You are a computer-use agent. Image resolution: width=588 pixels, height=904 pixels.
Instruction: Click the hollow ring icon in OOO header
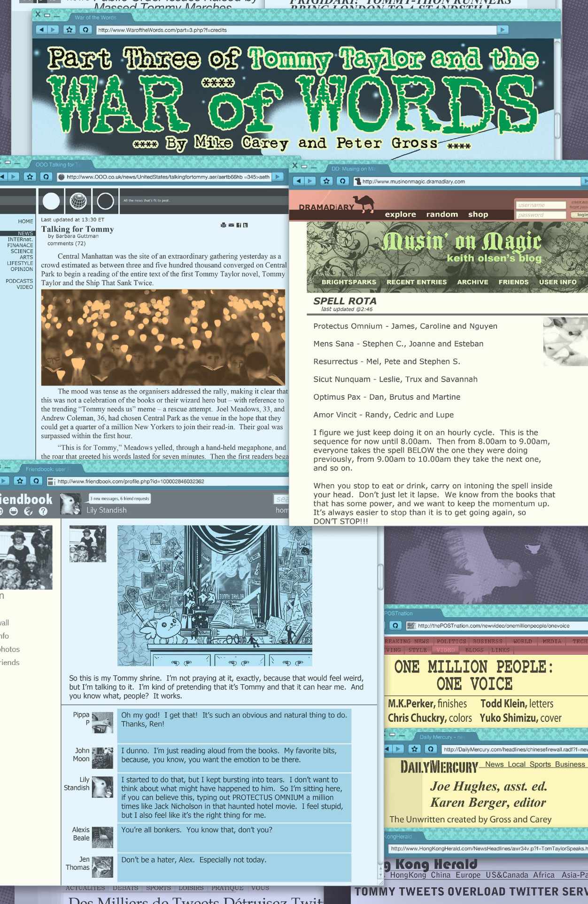(x=105, y=201)
